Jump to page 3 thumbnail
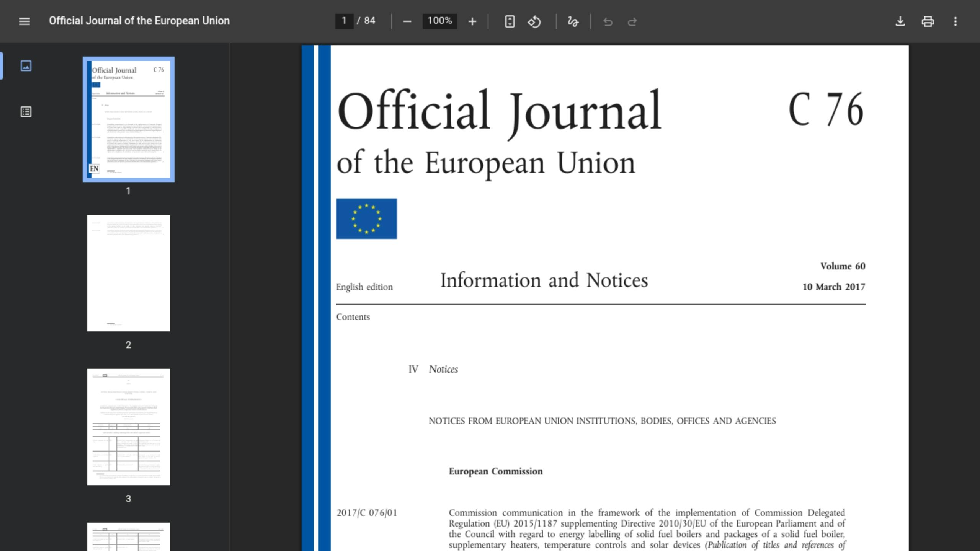980x551 pixels. (x=129, y=427)
